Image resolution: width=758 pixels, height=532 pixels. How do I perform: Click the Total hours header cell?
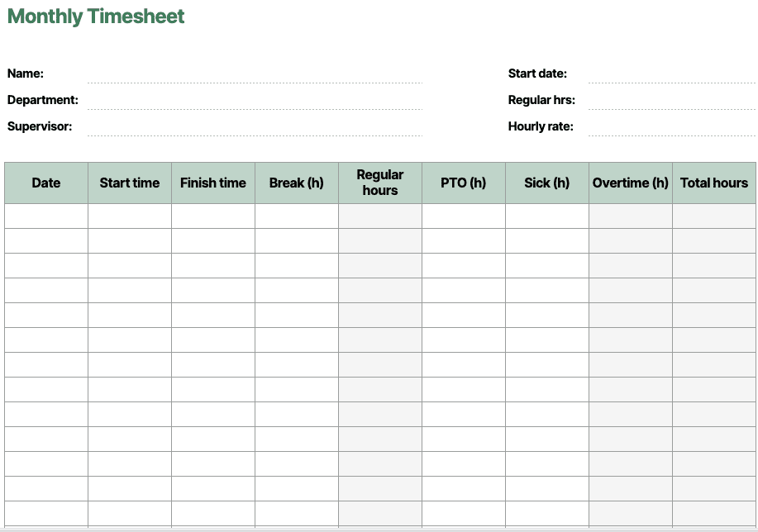pyautogui.click(x=714, y=183)
